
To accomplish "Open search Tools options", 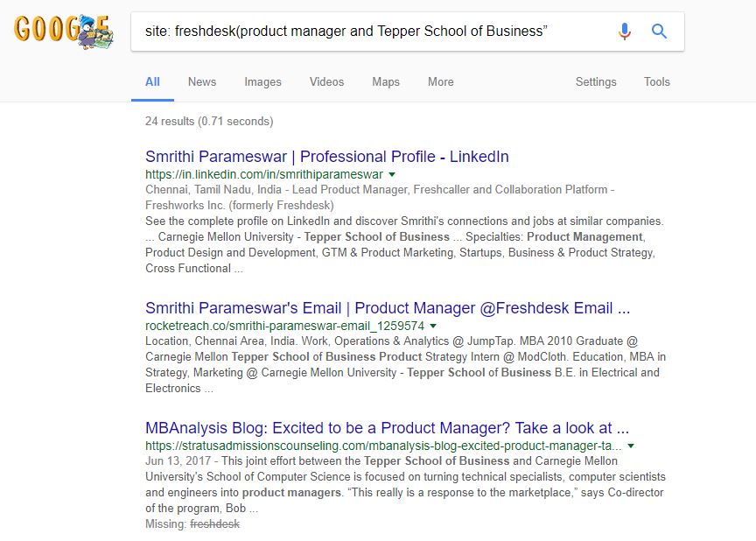I will (x=656, y=82).
